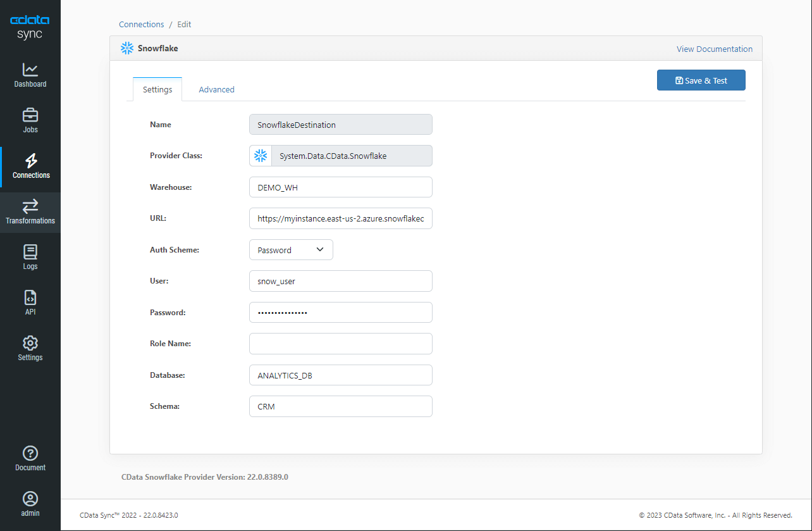Open the Connections section

(30, 166)
